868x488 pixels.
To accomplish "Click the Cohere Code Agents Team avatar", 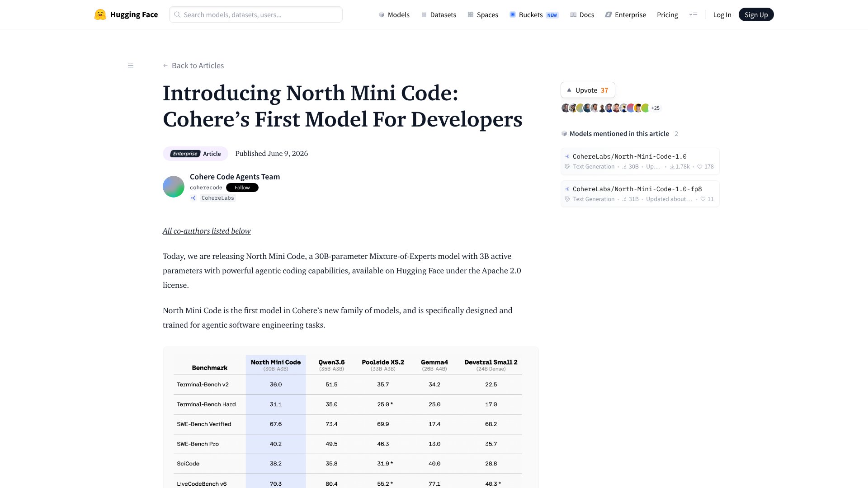I will pos(174,187).
